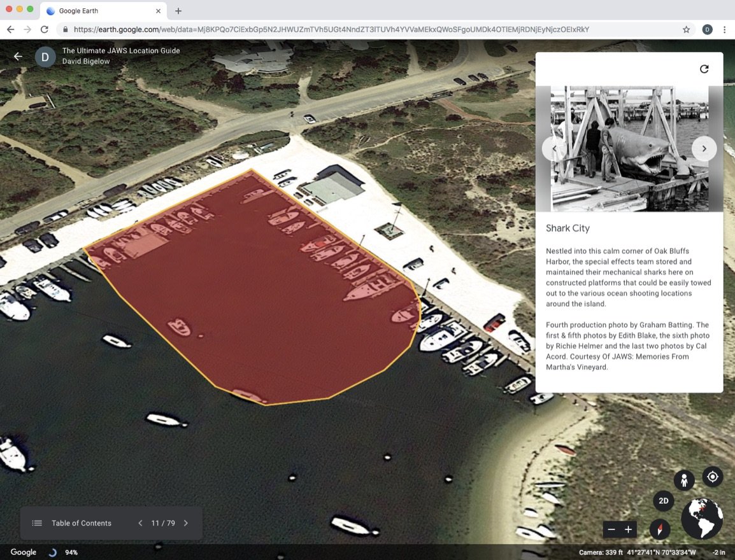Select the Pegman street view icon
This screenshot has height=560, width=735.
pos(684,480)
